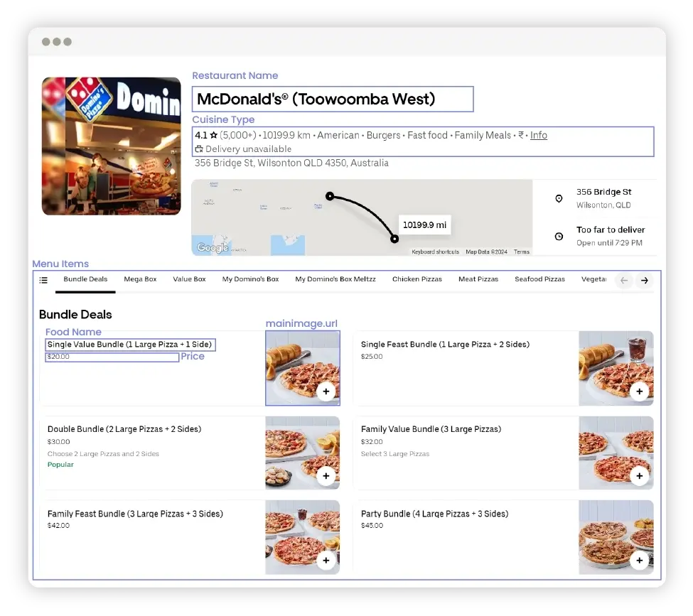This screenshot has height=616, width=693.
Task: Click the Bundle Deals section heading
Action: click(x=75, y=315)
